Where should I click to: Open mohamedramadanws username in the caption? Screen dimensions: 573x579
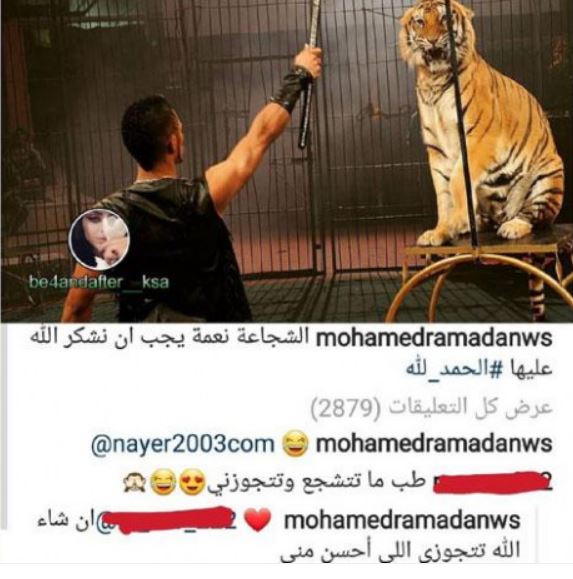[434, 339]
